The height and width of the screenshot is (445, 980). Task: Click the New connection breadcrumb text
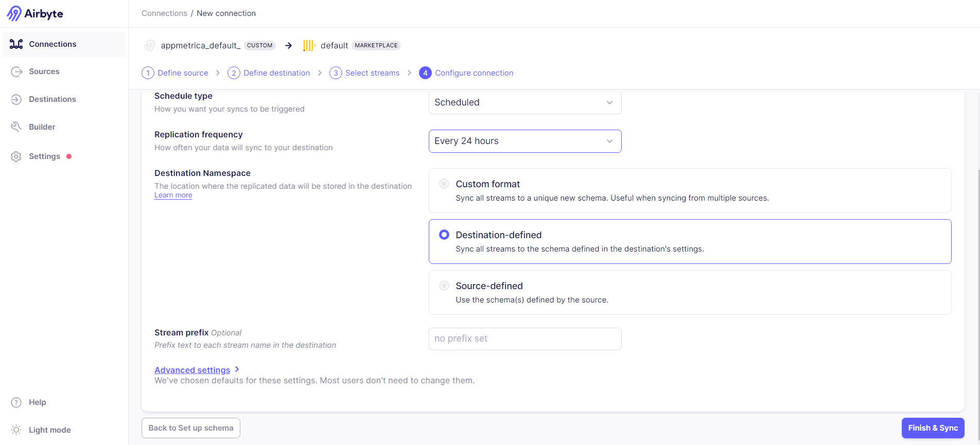pyautogui.click(x=226, y=13)
